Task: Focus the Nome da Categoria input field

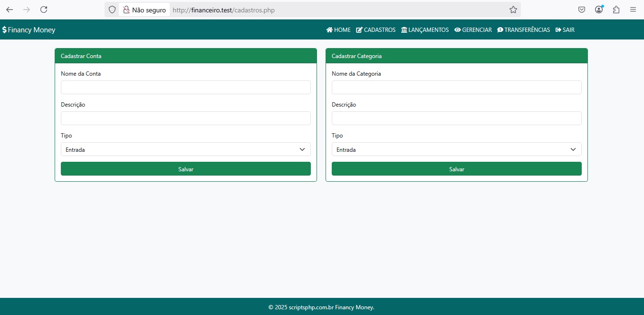Action: [456, 88]
